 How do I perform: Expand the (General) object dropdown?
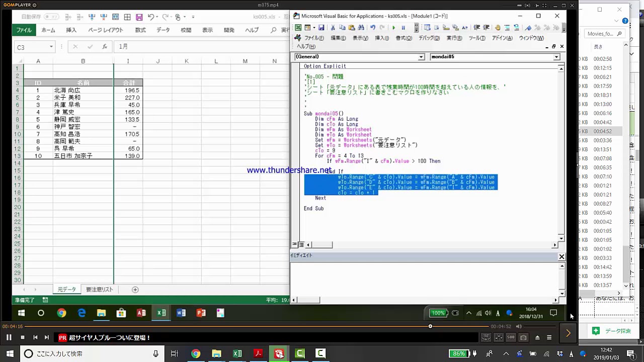pyautogui.click(x=421, y=57)
